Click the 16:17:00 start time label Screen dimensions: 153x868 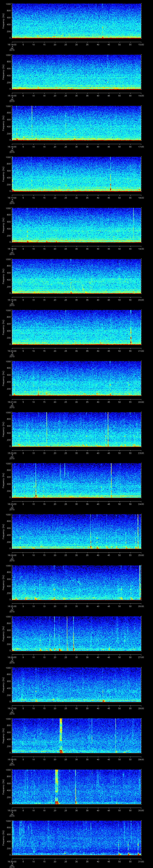[x=12, y=197]
